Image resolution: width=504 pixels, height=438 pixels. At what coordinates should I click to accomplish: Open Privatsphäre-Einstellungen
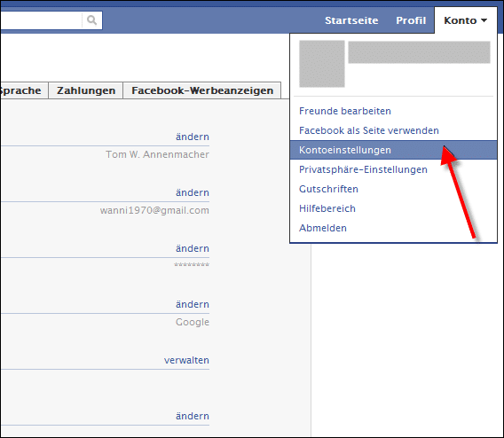point(363,169)
